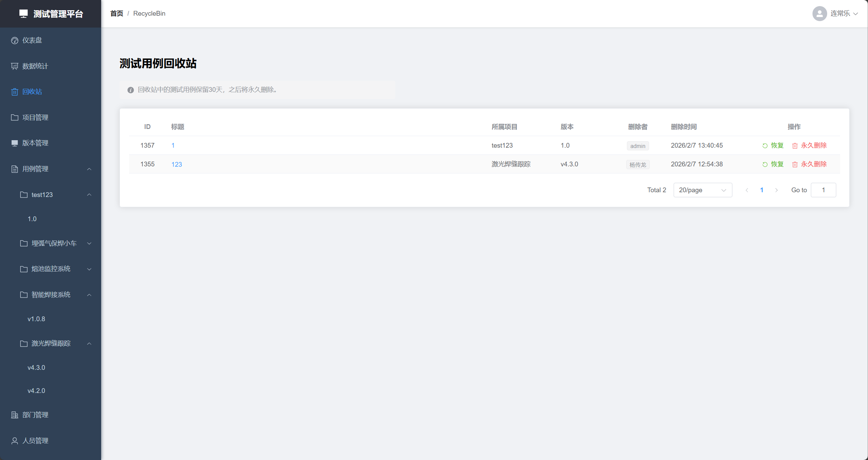Open the v1.0.8 version menu item
This screenshot has width=868, height=460.
tap(36, 319)
